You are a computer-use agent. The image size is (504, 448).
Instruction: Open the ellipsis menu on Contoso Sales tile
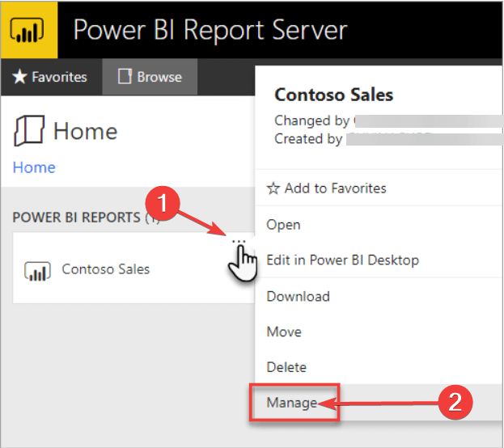click(x=238, y=242)
